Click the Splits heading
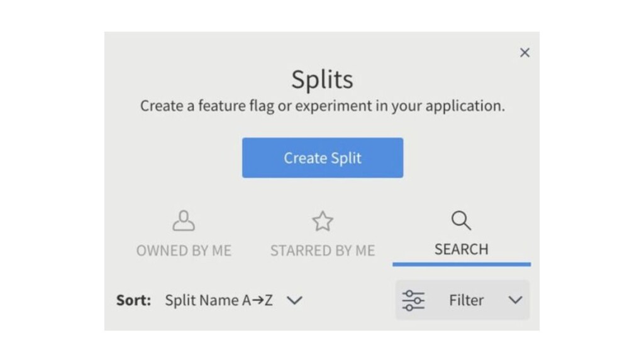The width and height of the screenshot is (644, 362). [322, 80]
